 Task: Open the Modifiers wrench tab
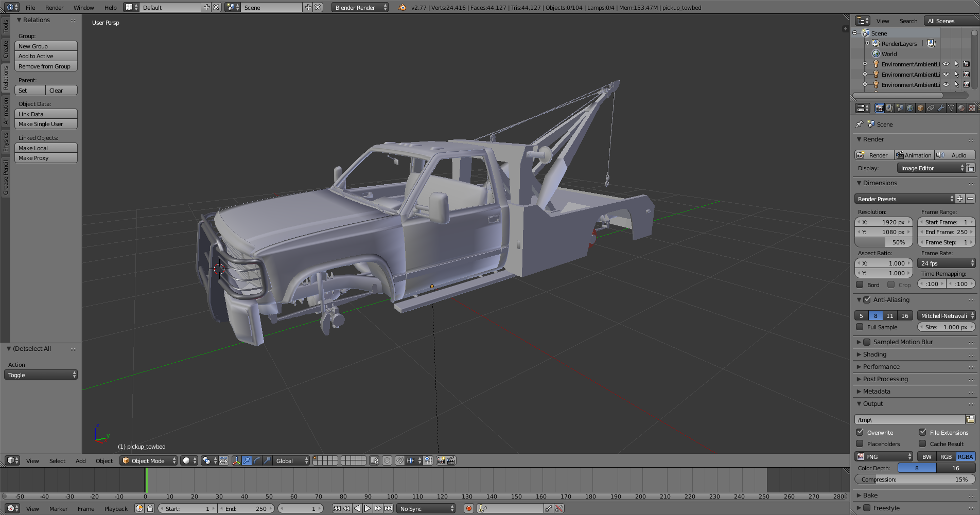941,108
